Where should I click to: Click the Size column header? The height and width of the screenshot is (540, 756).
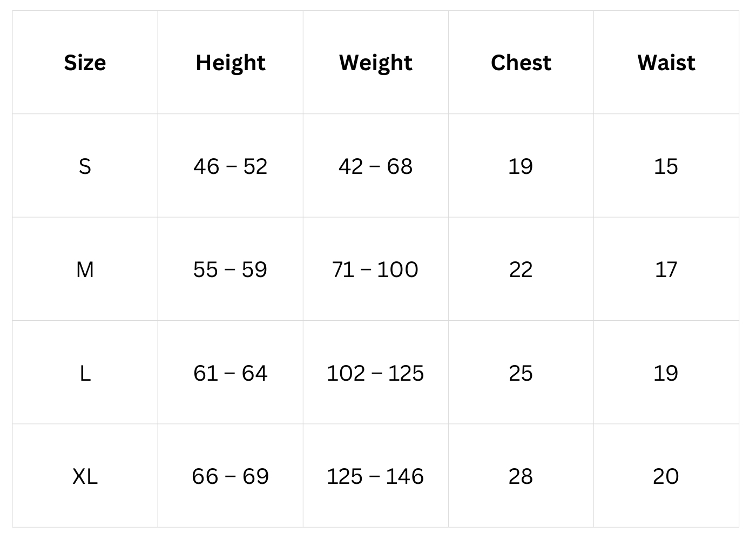[85, 63]
